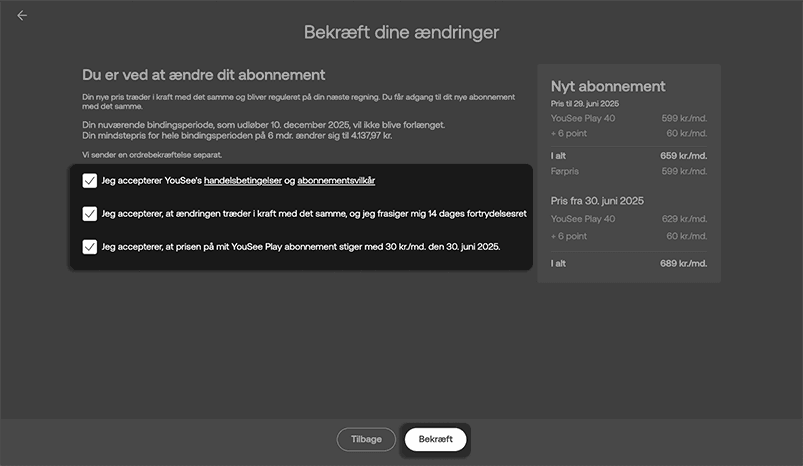Confirm changes with the Bekræft button
Image resolution: width=803 pixels, height=466 pixels.
(435, 439)
